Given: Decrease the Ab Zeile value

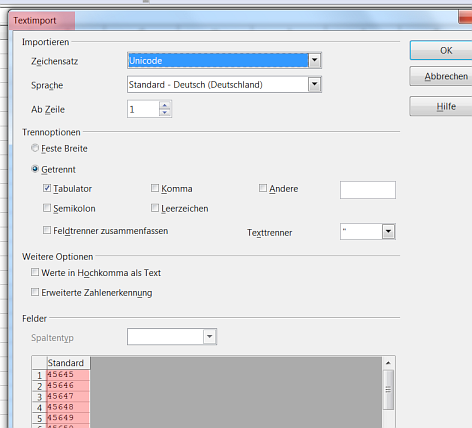Looking at the screenshot, I should point(165,113).
